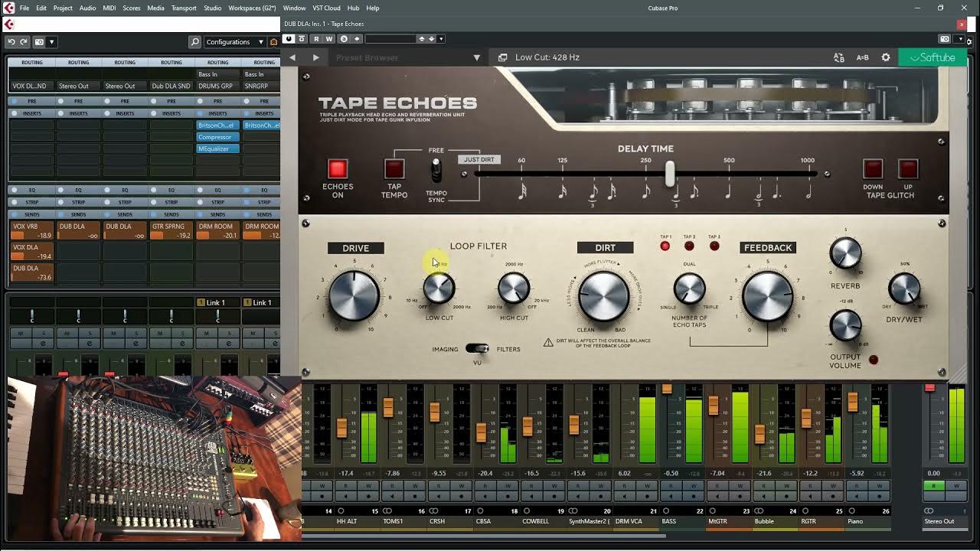Click the A=B compare button
This screenshot has height=551, width=980.
(x=862, y=57)
